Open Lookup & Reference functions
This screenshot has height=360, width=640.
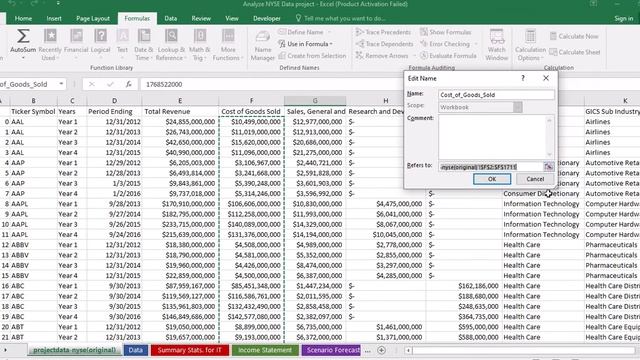(x=171, y=44)
